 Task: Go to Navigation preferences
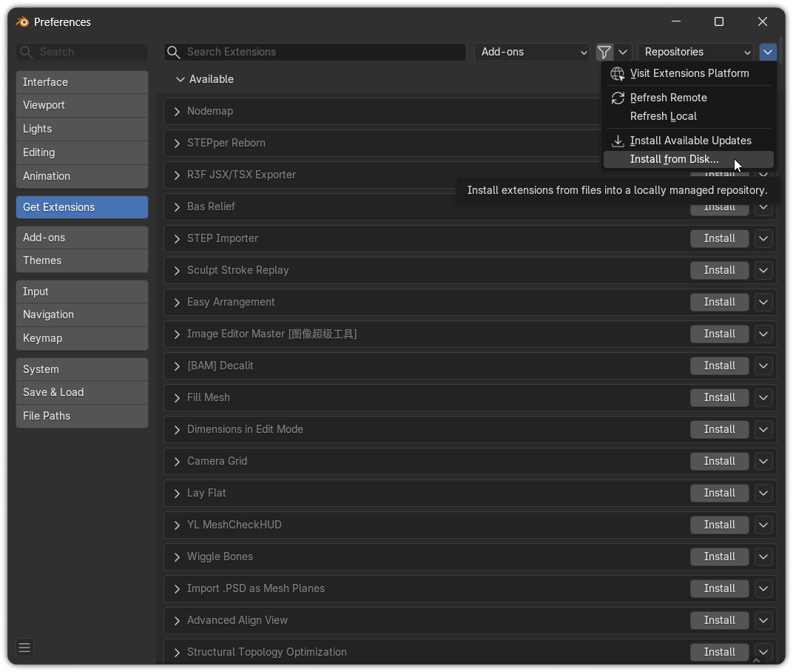coord(82,315)
